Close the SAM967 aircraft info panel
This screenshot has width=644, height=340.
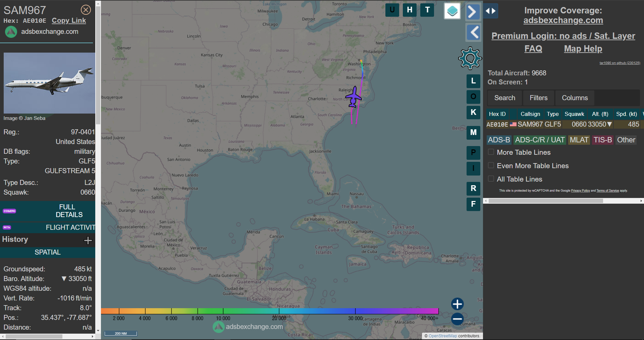[x=86, y=10]
